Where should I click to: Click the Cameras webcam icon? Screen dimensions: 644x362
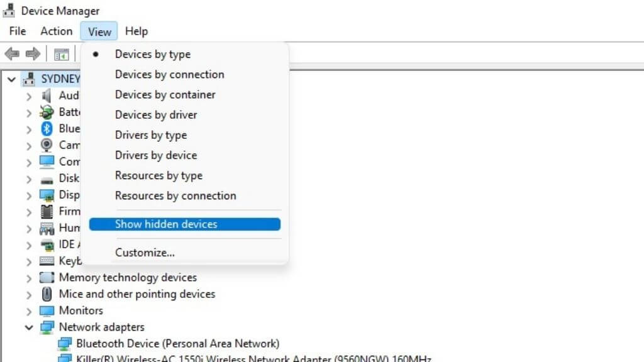click(47, 145)
